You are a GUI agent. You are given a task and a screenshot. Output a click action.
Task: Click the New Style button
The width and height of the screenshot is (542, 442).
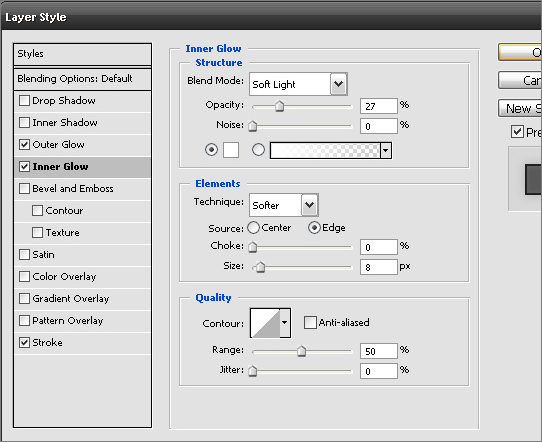click(520, 109)
